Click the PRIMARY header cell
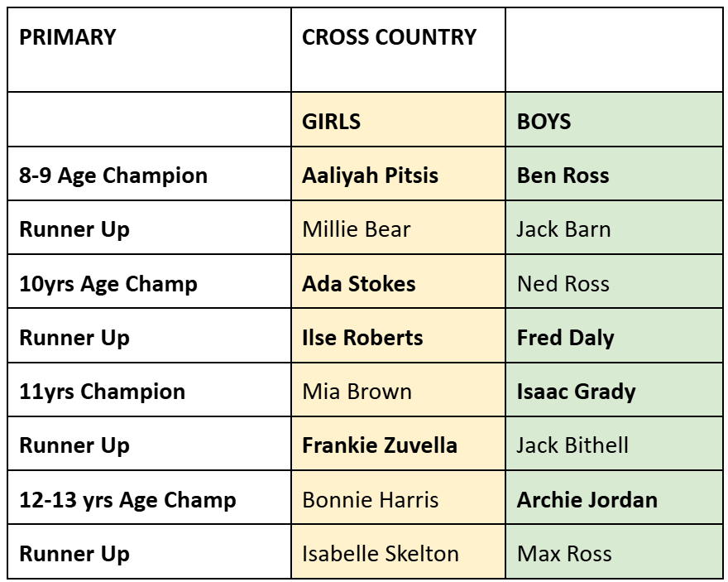The height and width of the screenshot is (582, 728). click(x=149, y=50)
